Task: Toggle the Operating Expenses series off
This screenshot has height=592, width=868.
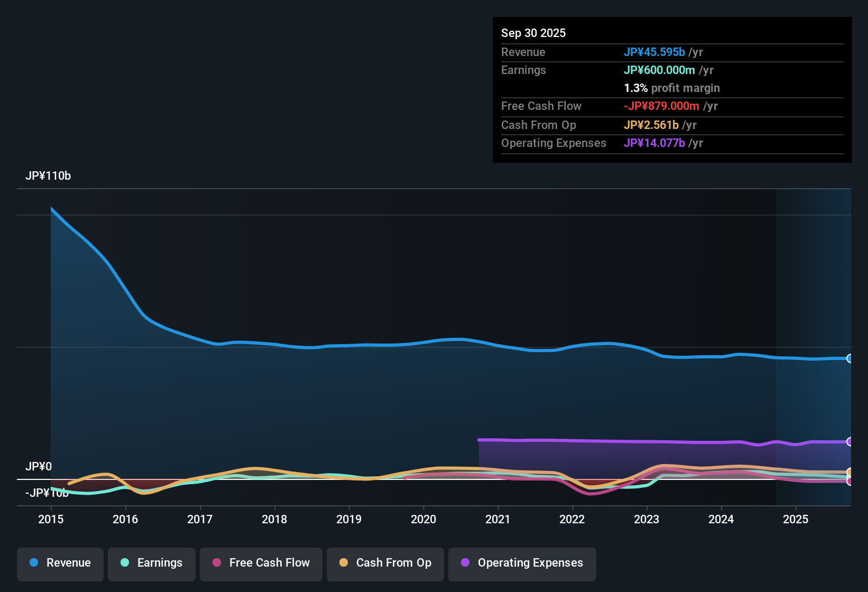Action: pyautogui.click(x=522, y=563)
